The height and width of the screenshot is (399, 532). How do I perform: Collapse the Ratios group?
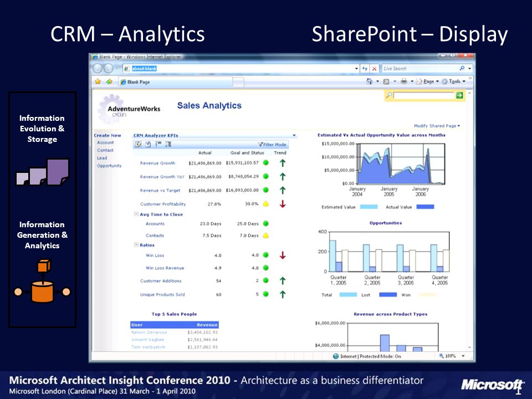click(136, 244)
